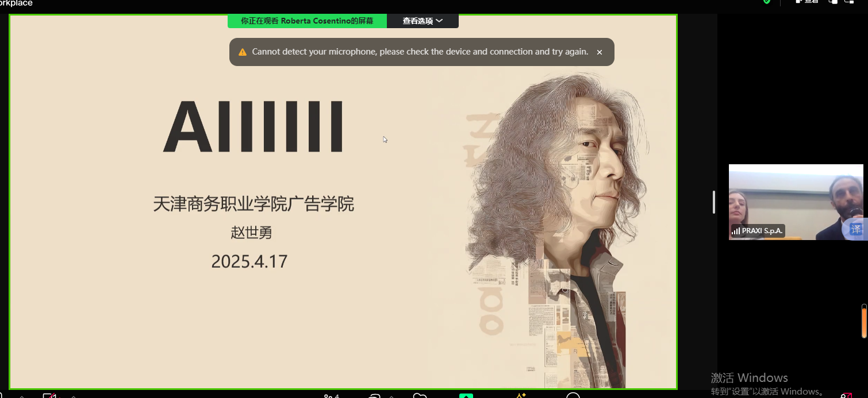Click the signal bars icon beside PRAXI S.p.A.
The image size is (868, 398).
tap(736, 231)
